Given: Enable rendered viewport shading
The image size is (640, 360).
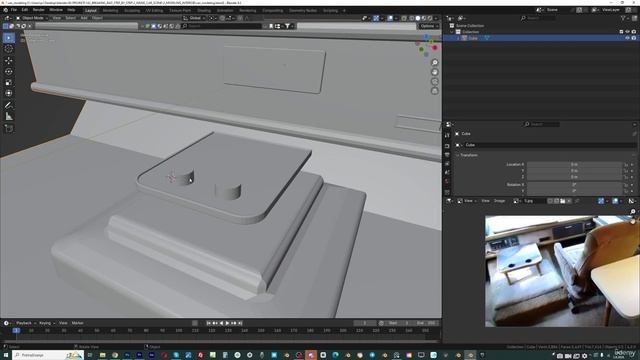Looking at the screenshot, I should (429, 18).
